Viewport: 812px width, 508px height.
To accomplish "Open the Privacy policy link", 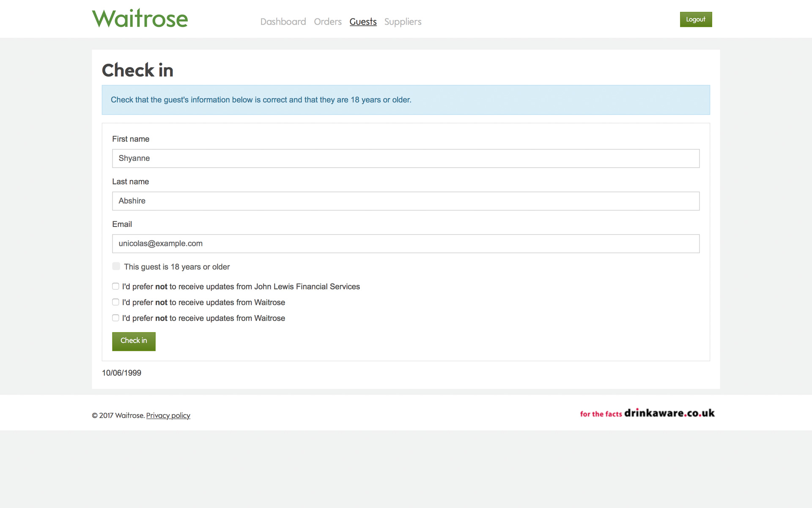I will [x=168, y=415].
